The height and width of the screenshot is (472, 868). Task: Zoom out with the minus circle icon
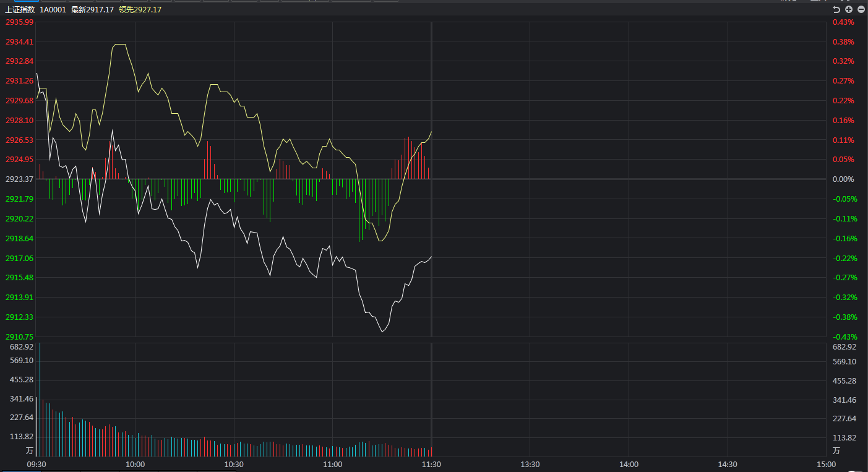point(861,9)
